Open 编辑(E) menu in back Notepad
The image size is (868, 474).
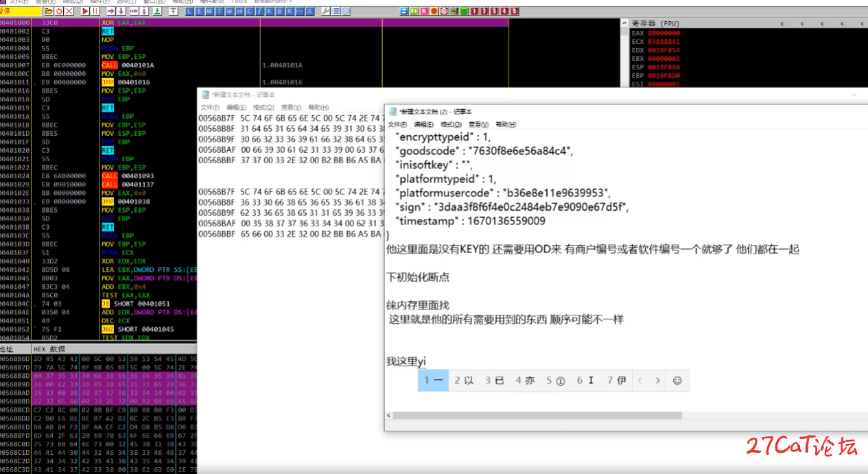tap(236, 108)
